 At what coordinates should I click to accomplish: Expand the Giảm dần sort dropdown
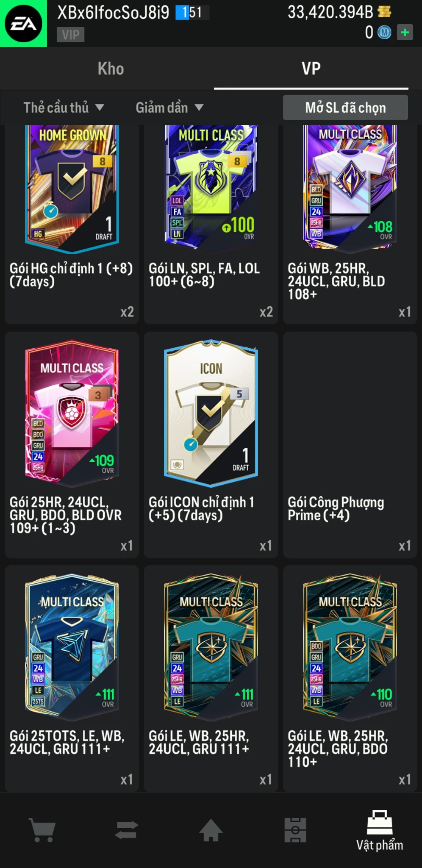(170, 108)
